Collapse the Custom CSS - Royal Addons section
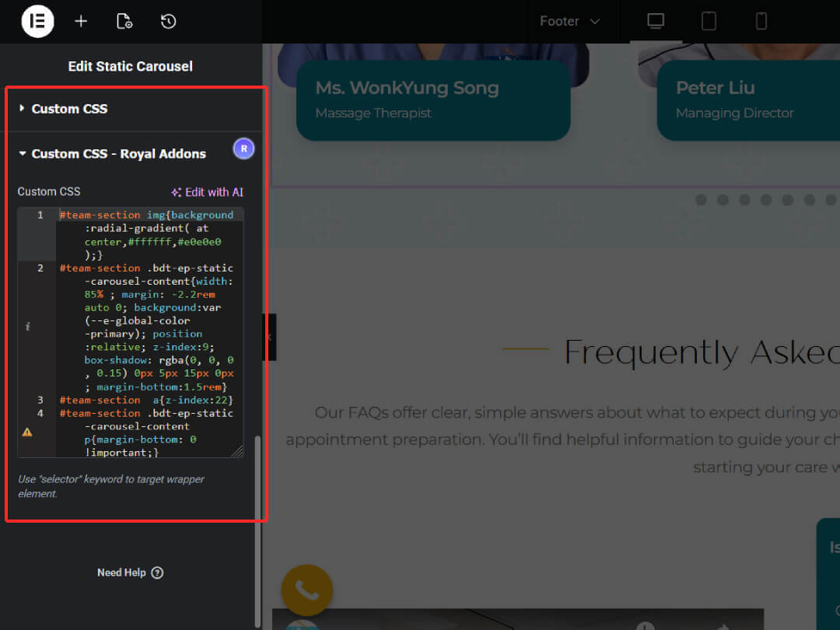The width and height of the screenshot is (840, 630). click(117, 153)
